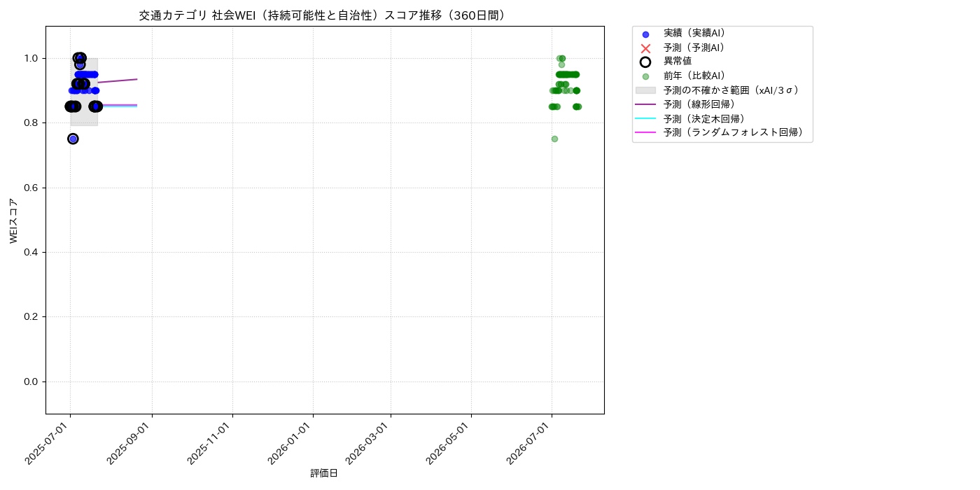Viewport: 980px width, 490px height.
Task: Click the 2026-01-01 x-axis tick label
Action: [x=290, y=442]
